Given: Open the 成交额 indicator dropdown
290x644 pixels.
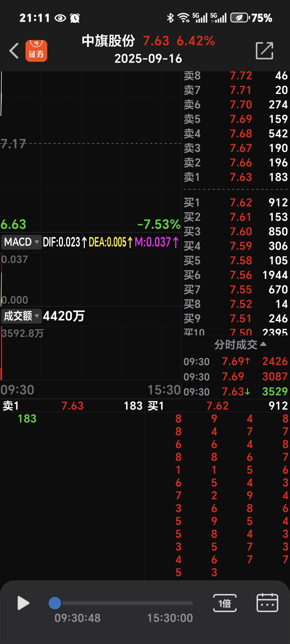Looking at the screenshot, I should 21,316.
